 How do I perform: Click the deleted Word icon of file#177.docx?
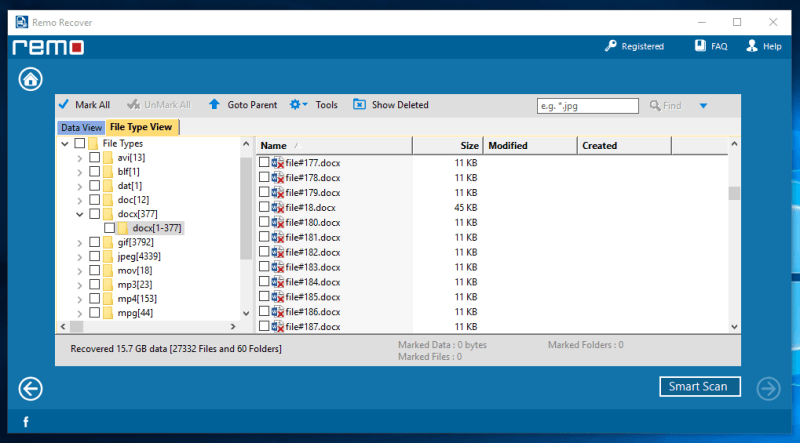point(278,163)
